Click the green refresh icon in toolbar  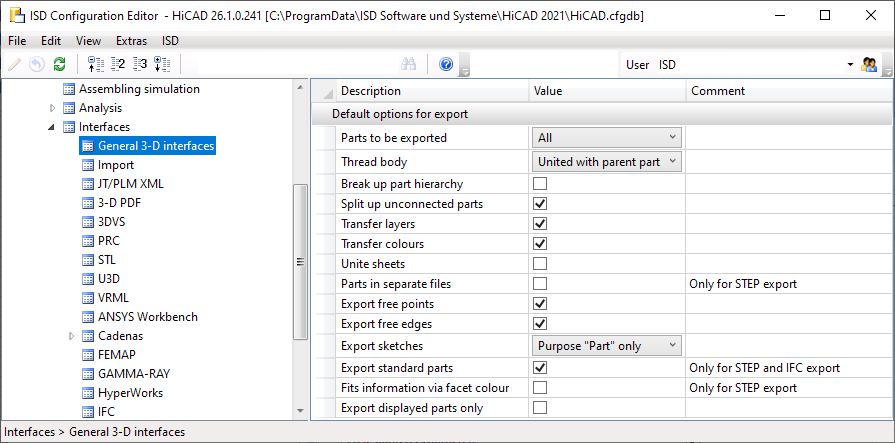(x=59, y=65)
